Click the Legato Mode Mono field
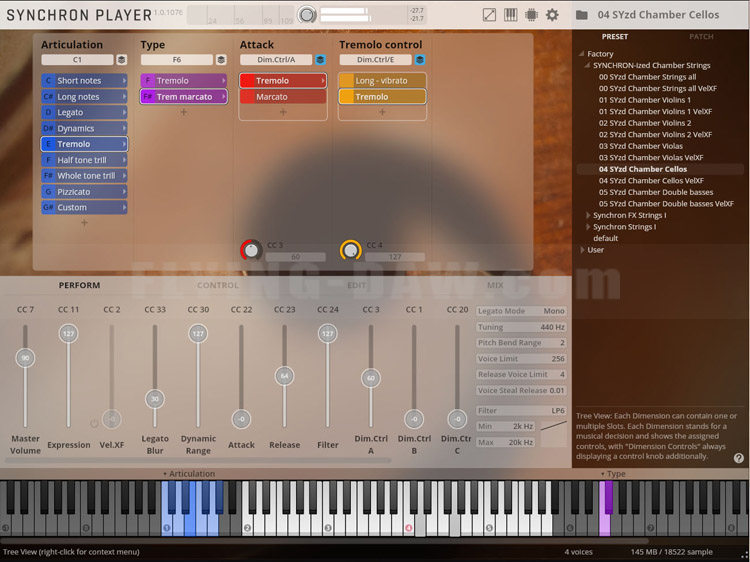 521,311
